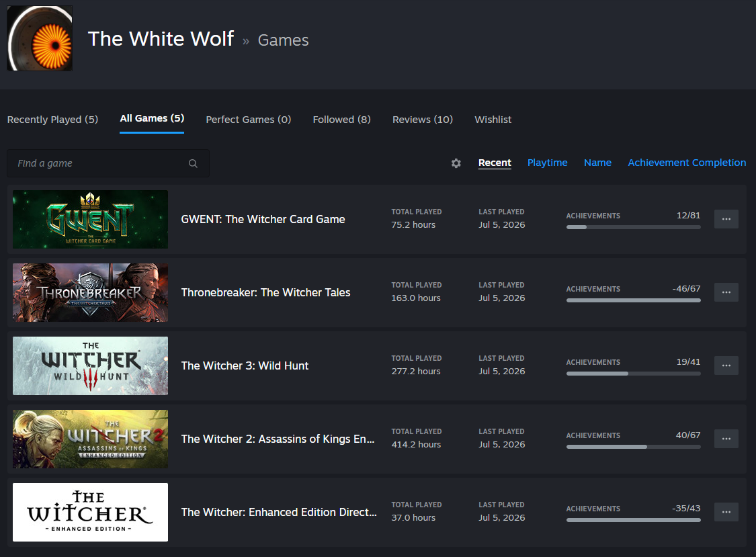Open The White Wolf profile name link
The height and width of the screenshot is (557, 756).
161,39
